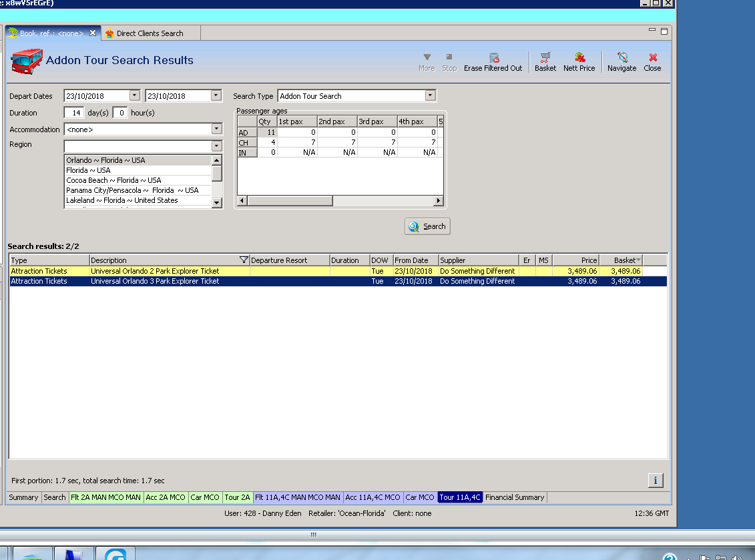Image resolution: width=755 pixels, height=560 pixels.
Task: Click region list scroll down arrow
Action: 217,203
